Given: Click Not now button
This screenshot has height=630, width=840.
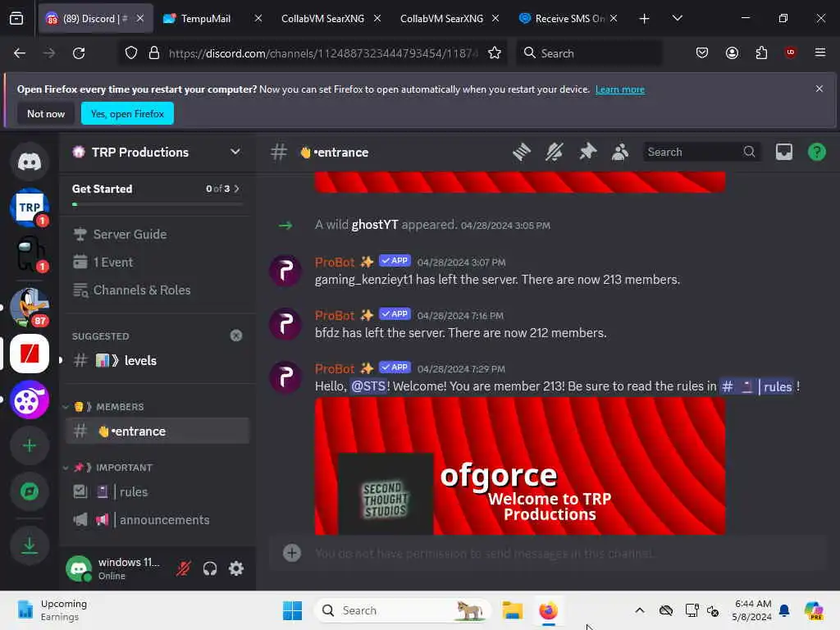Looking at the screenshot, I should [46, 113].
